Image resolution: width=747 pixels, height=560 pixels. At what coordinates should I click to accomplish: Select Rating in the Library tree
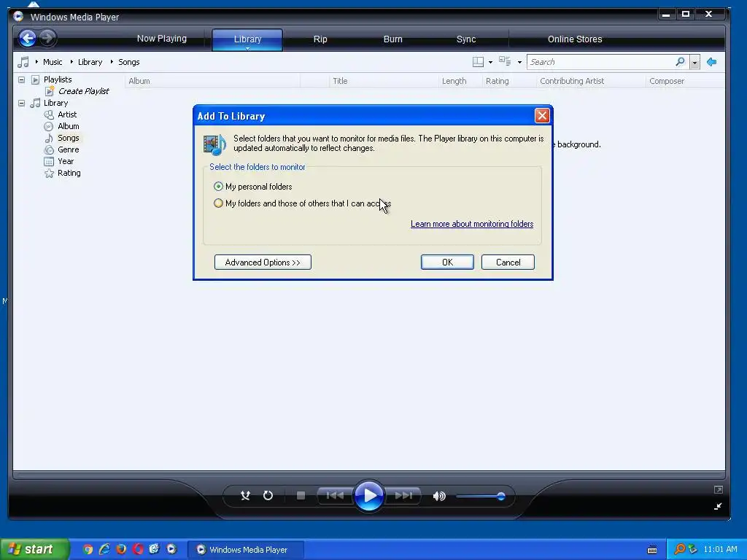click(x=69, y=173)
